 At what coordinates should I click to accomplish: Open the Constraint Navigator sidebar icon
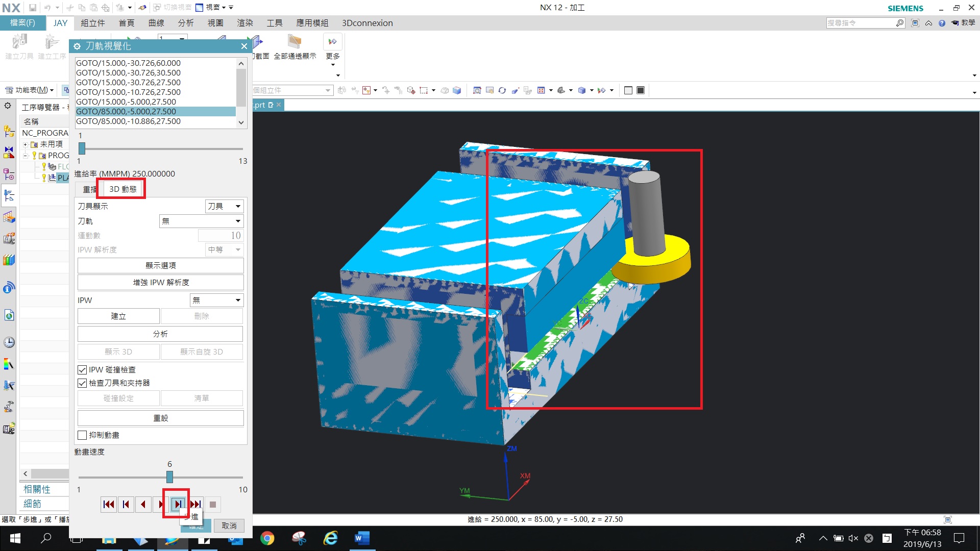[9, 153]
